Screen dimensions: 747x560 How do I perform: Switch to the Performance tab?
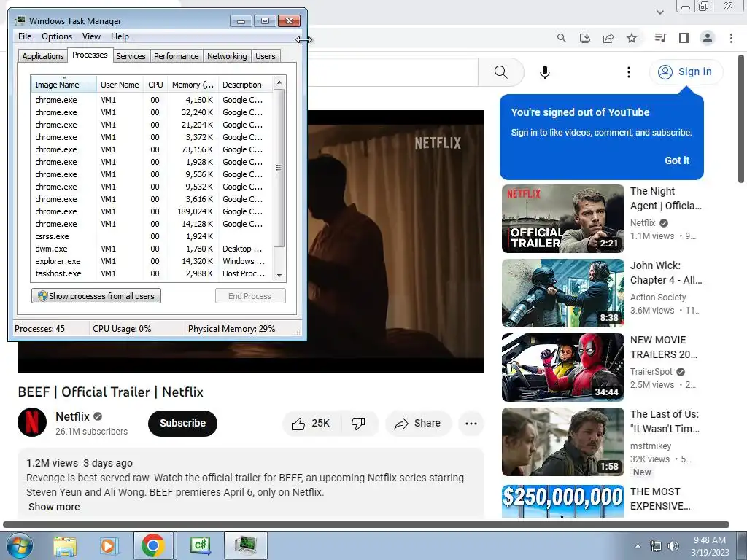(x=177, y=56)
